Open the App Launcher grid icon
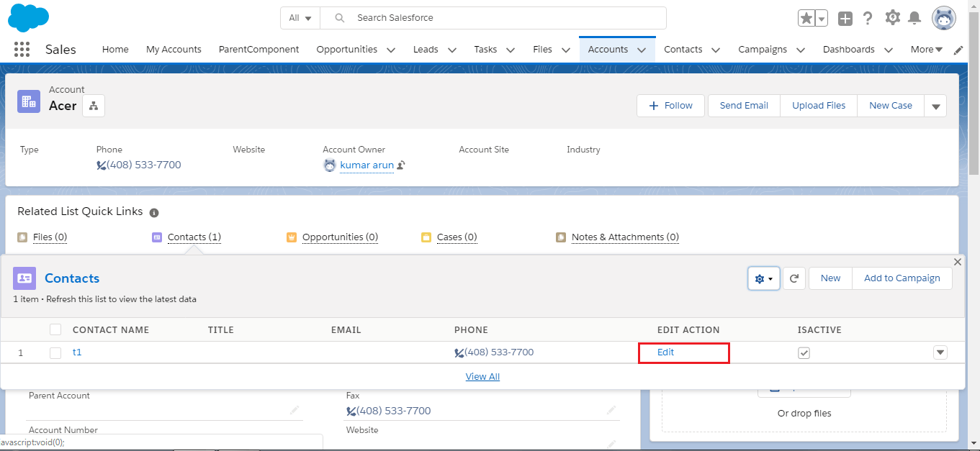 tap(22, 50)
